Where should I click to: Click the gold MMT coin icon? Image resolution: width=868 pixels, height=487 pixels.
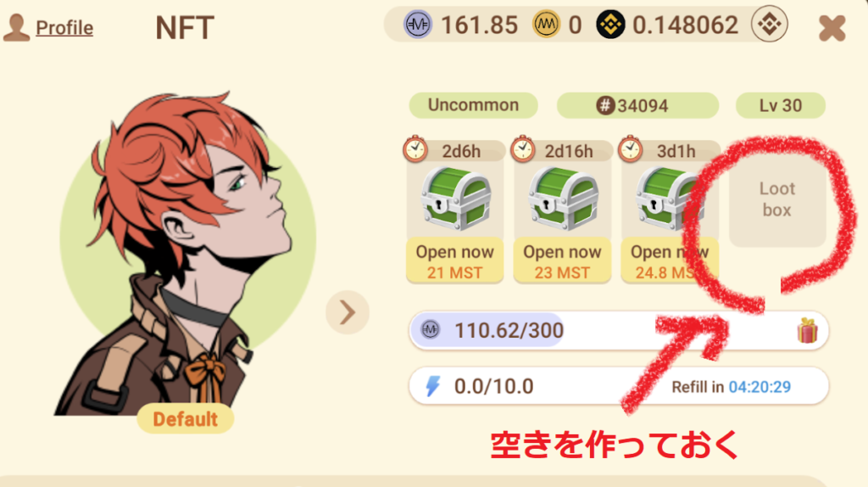tap(546, 25)
